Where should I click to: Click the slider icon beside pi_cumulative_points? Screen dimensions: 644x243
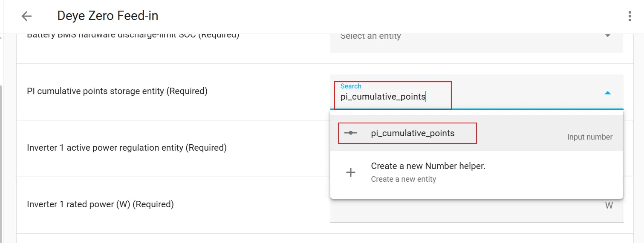click(x=350, y=133)
